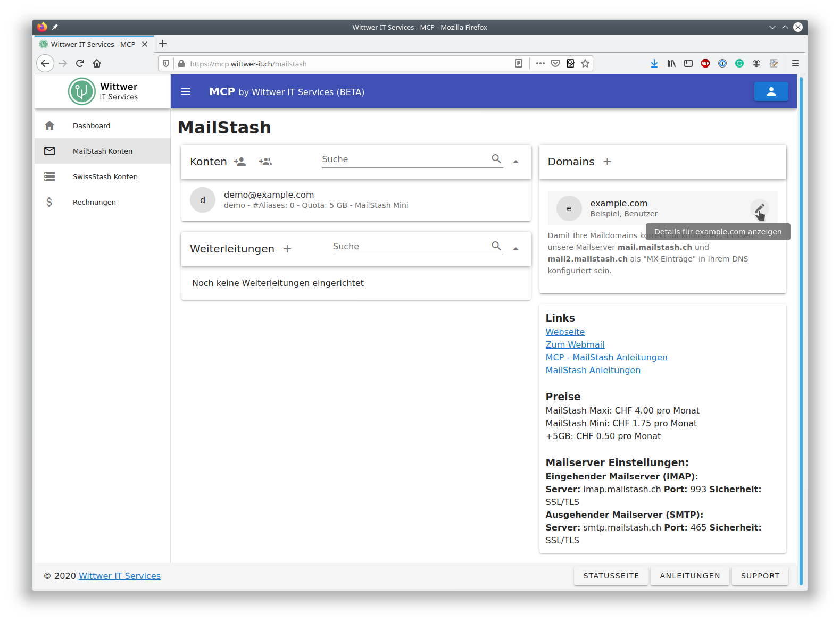Select the Wittwer IT Services - MCP tab

tap(93, 44)
